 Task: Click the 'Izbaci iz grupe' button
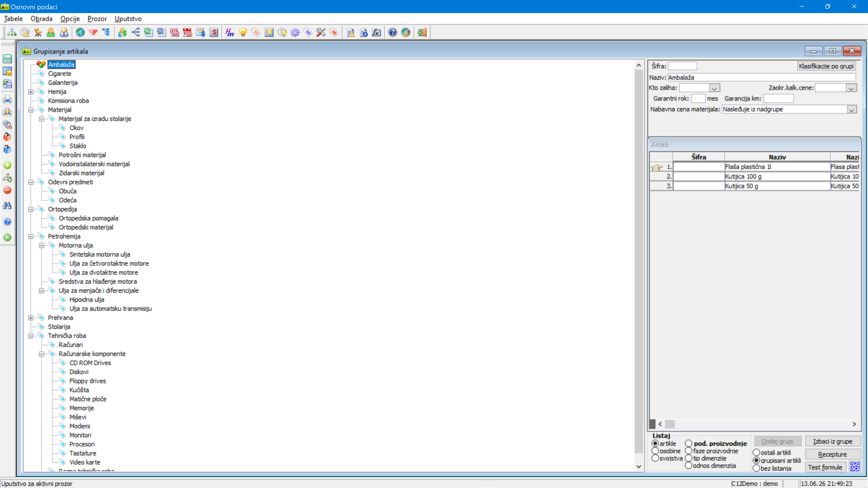(833, 441)
